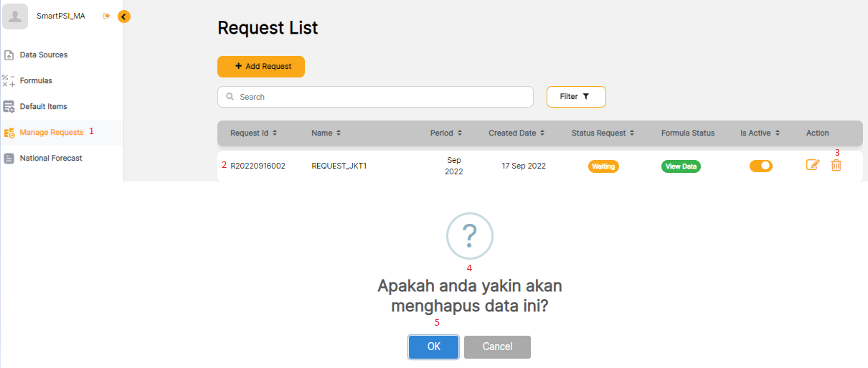Screen dimensions: 868x368
Task: Click the Formulas sidebar icon
Action: tap(9, 81)
